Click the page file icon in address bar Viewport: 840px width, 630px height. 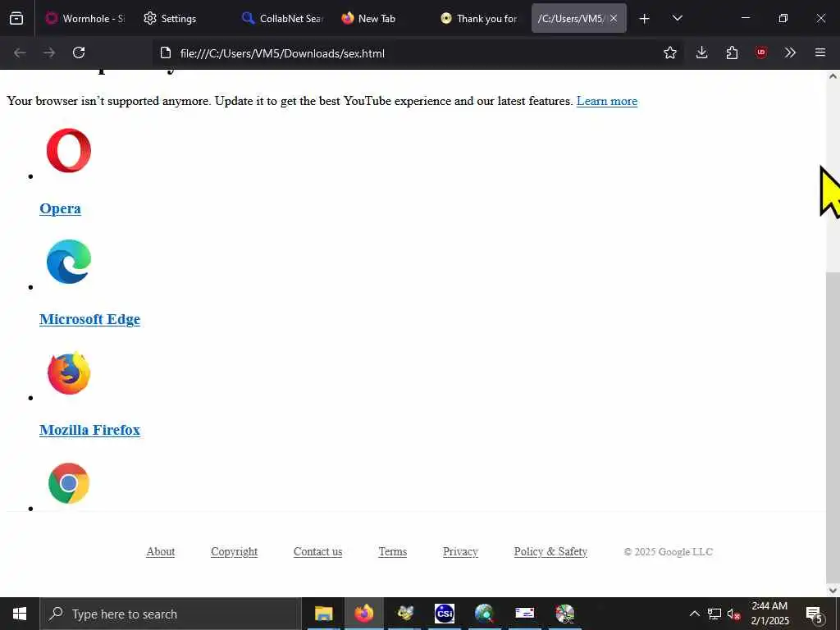point(166,53)
